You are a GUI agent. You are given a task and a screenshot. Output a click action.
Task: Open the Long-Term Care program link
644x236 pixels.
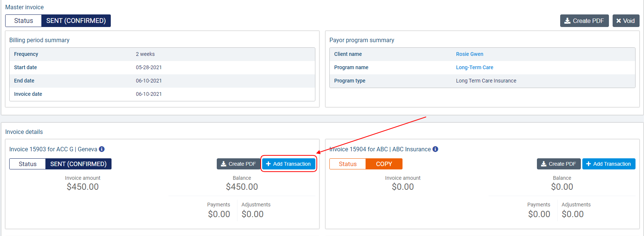tap(475, 67)
